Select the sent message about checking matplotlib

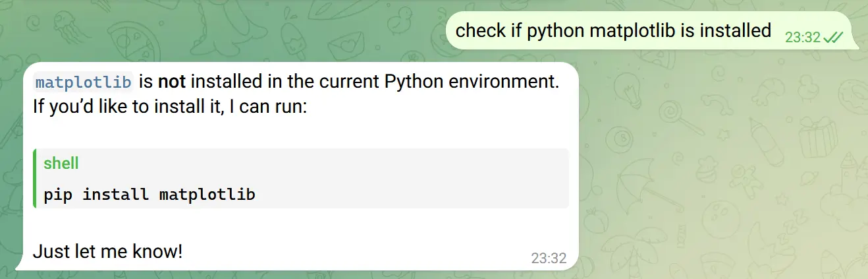click(x=612, y=30)
